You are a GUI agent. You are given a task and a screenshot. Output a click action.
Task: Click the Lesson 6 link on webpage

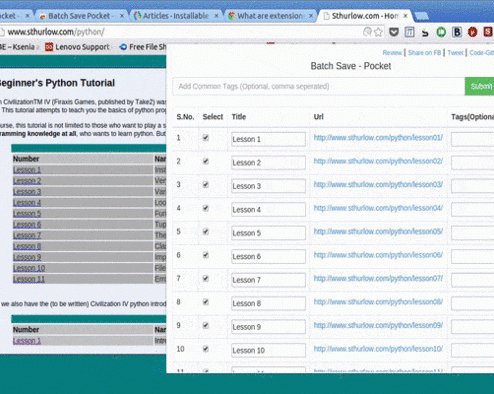click(x=27, y=225)
